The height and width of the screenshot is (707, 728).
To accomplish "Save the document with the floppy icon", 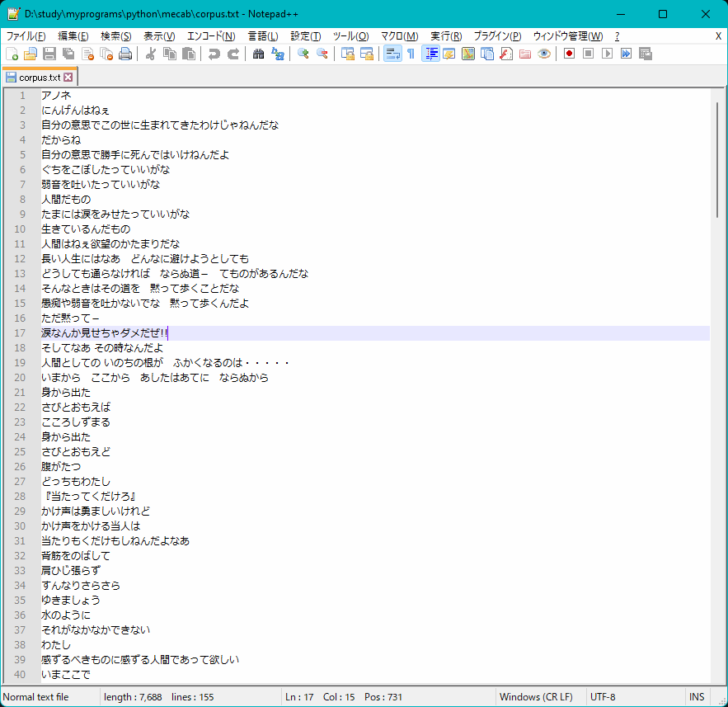I will pos(49,54).
